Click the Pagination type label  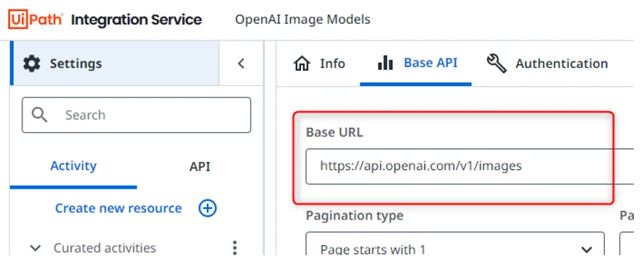tap(355, 215)
